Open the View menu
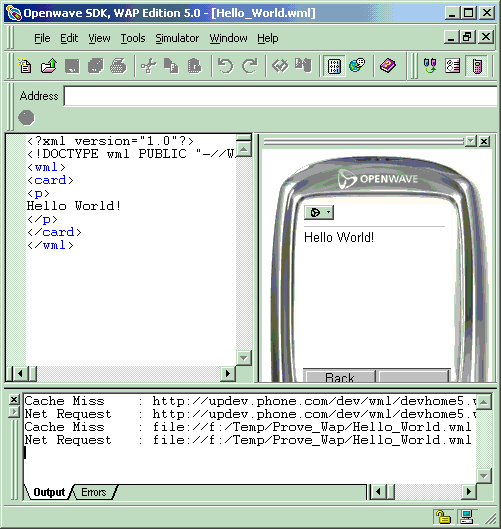The width and height of the screenshot is (501, 529). pos(99,38)
